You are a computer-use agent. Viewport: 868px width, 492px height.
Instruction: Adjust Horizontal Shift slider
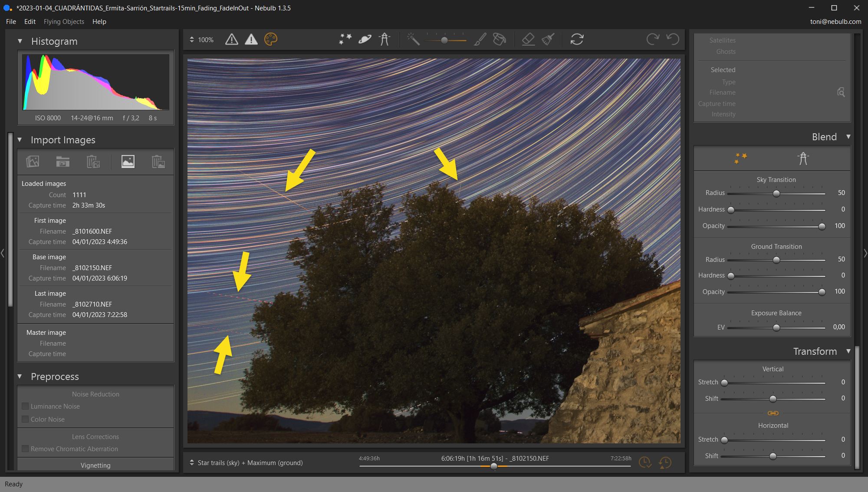tap(773, 456)
